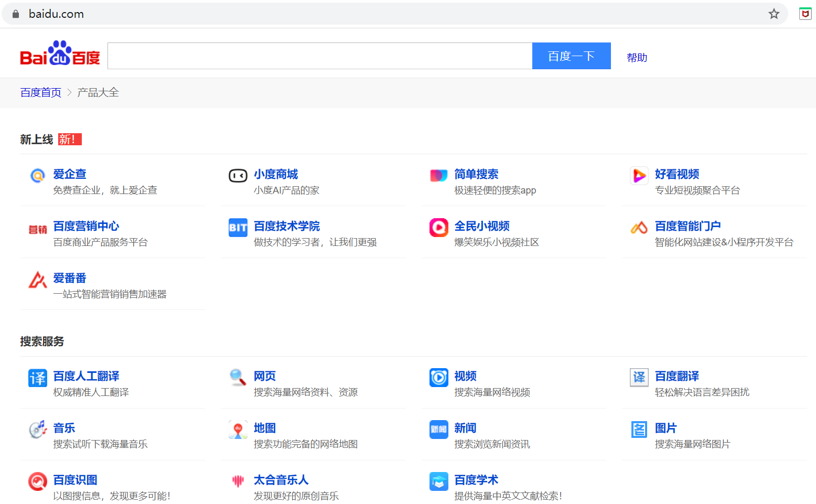Click the 百度营销中心 icon
Image resolution: width=816 pixels, height=504 pixels.
coord(38,229)
